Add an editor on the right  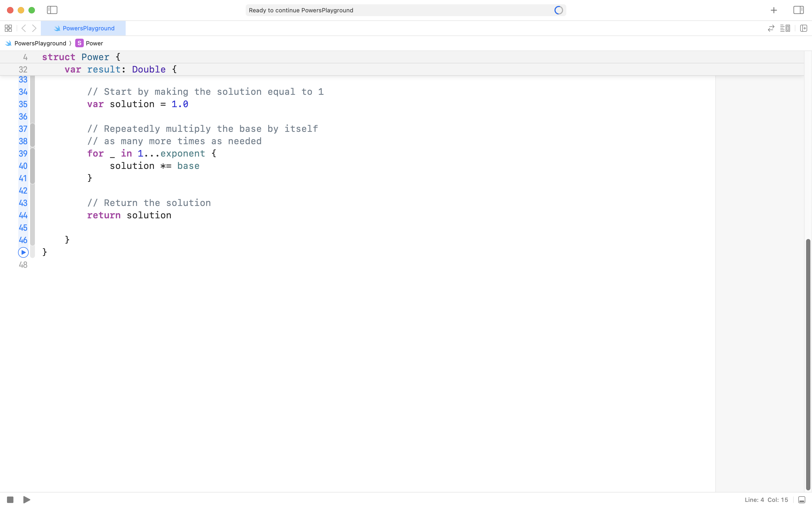804,28
